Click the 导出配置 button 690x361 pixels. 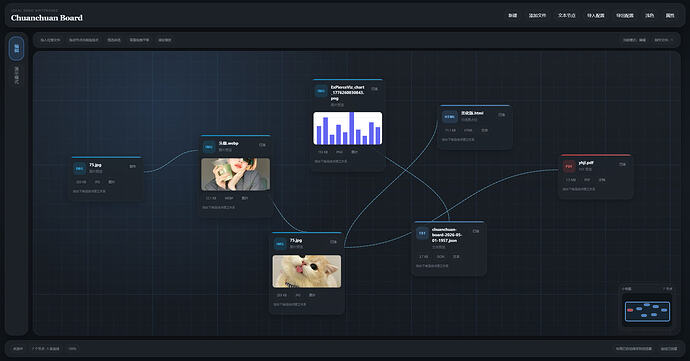coord(625,15)
